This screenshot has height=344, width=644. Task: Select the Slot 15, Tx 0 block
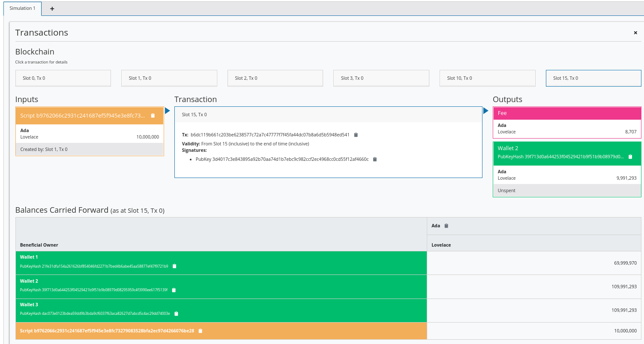593,78
